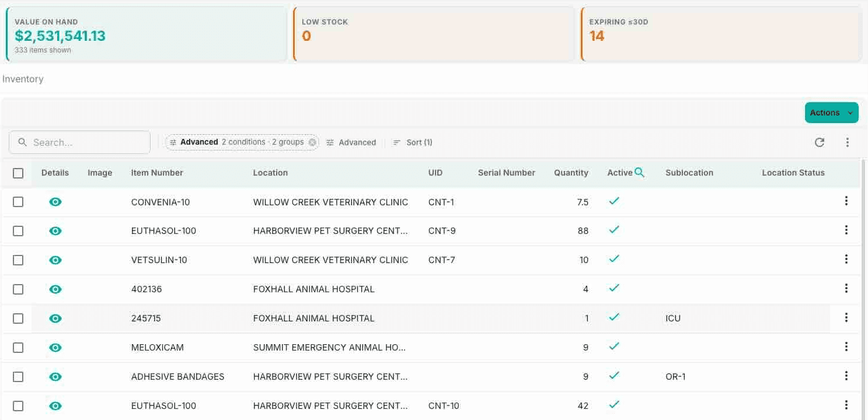Click the Quantity column header

571,173
